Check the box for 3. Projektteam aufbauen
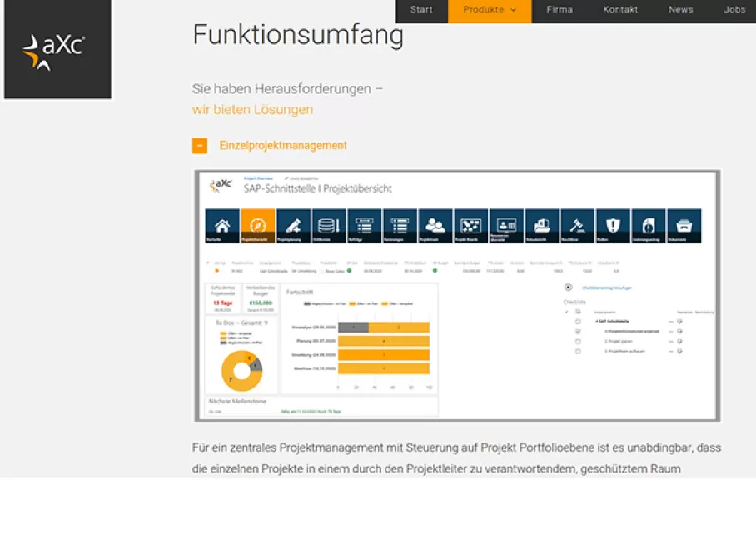The image size is (756, 550). point(578,352)
